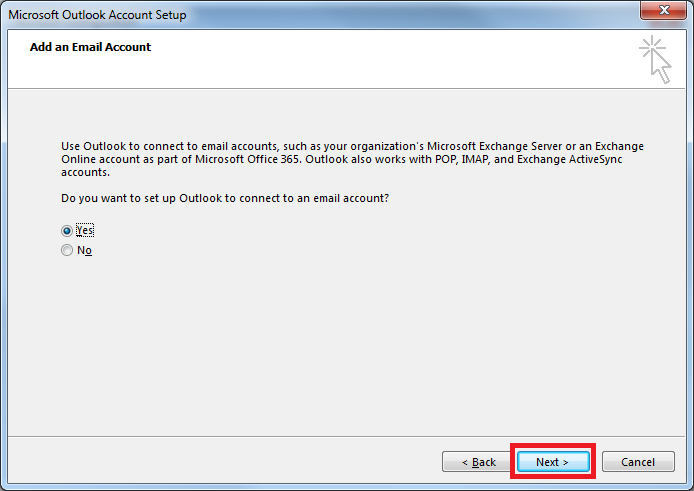This screenshot has width=694, height=491.
Task: Close the Account Setup window
Action: 662,14
